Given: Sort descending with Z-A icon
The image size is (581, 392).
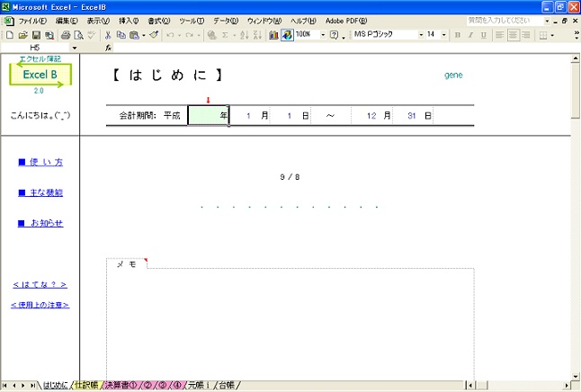Looking at the screenshot, I should pyautogui.click(x=257, y=35).
